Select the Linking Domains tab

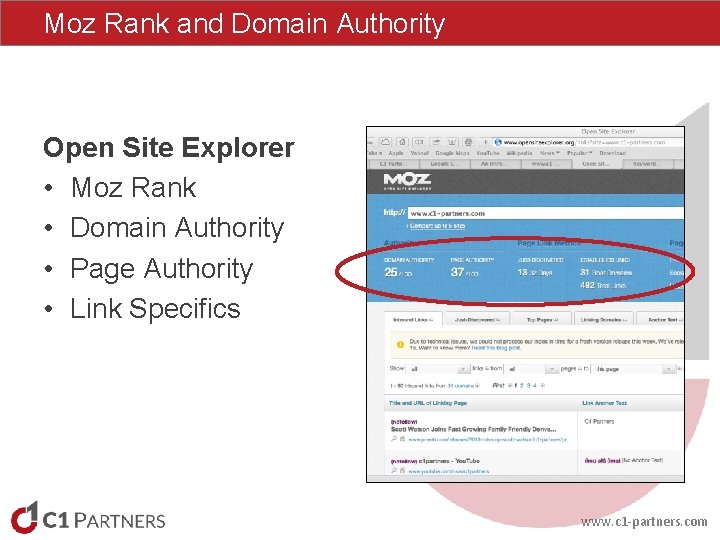pyautogui.click(x=604, y=320)
